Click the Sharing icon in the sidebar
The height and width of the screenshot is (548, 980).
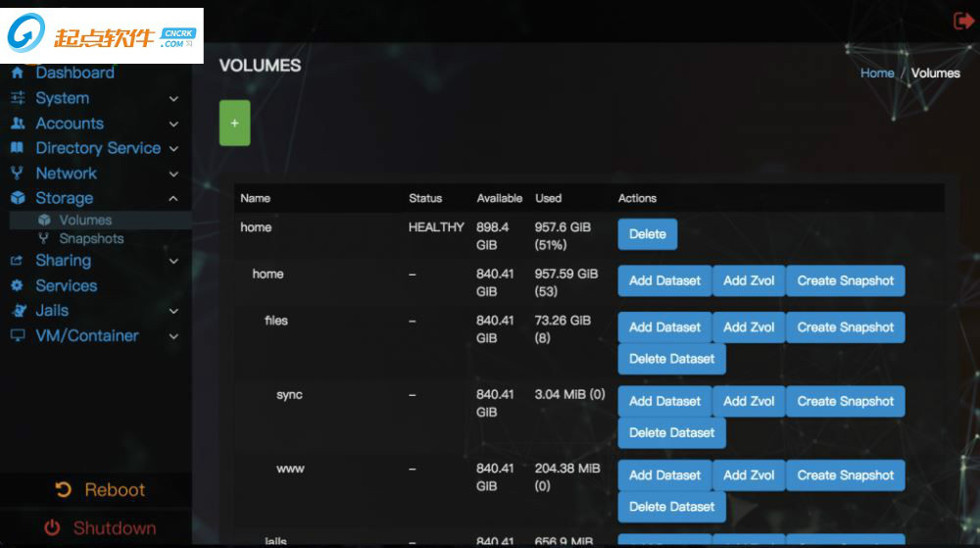[x=17, y=261]
